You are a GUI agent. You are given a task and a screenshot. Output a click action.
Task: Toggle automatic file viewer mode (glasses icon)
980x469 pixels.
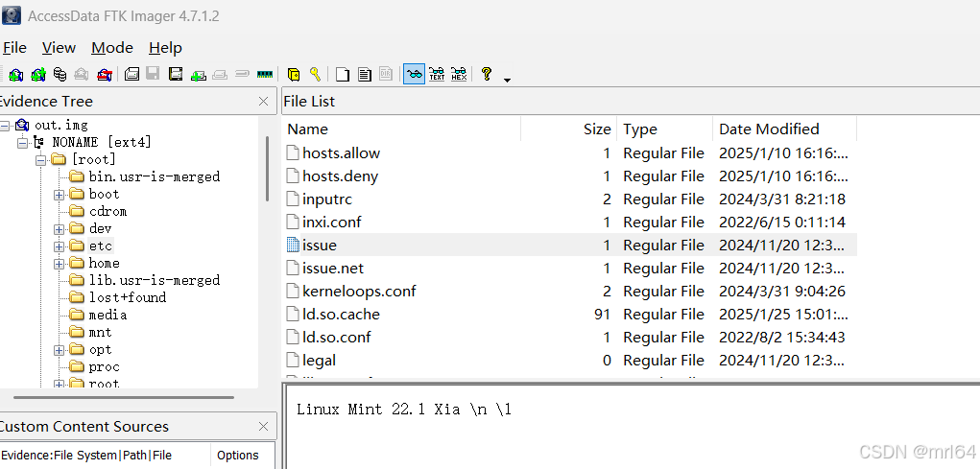[x=414, y=74]
